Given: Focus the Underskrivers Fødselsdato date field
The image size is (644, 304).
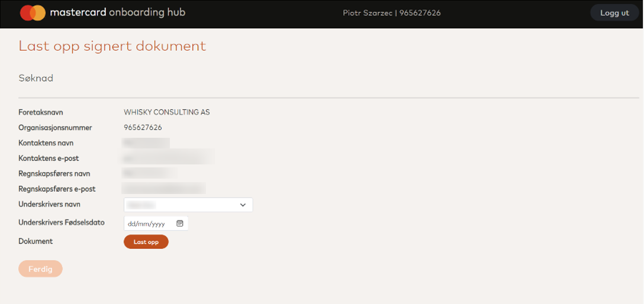Looking at the screenshot, I should point(156,224).
